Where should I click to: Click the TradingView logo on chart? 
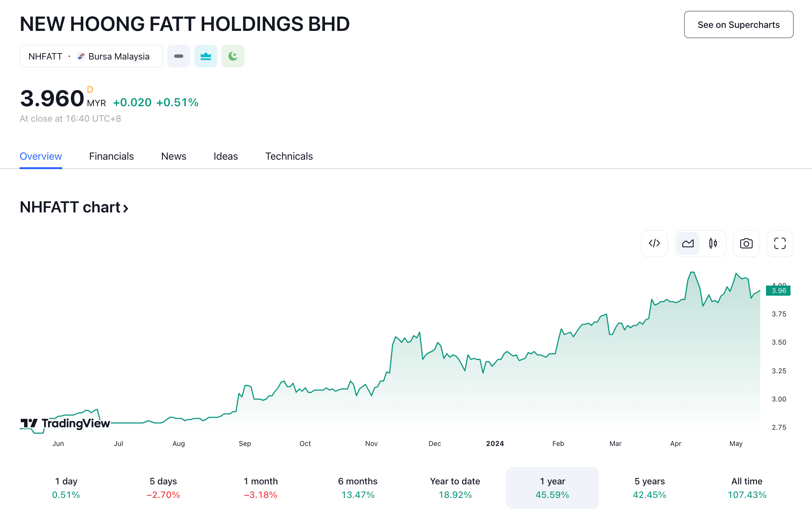65,423
